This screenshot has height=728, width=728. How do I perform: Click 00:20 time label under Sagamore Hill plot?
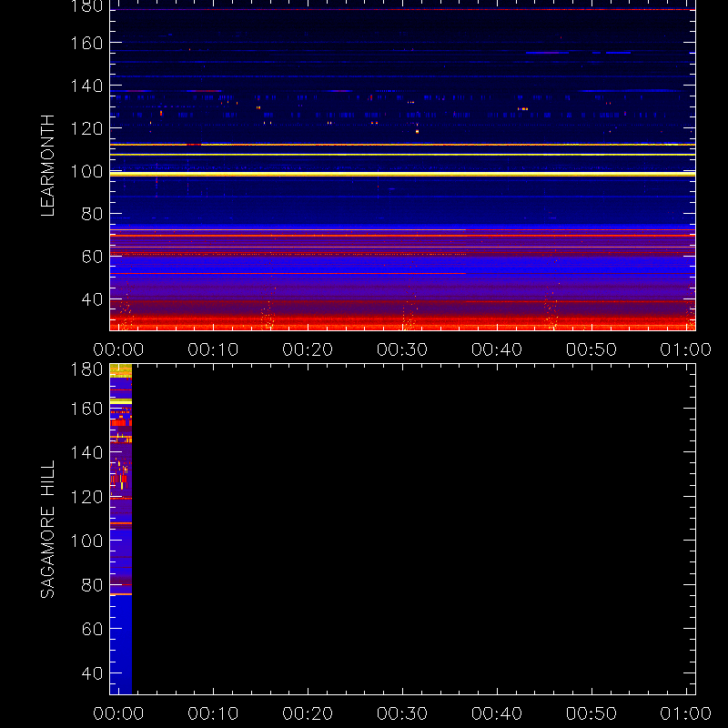tap(308, 713)
